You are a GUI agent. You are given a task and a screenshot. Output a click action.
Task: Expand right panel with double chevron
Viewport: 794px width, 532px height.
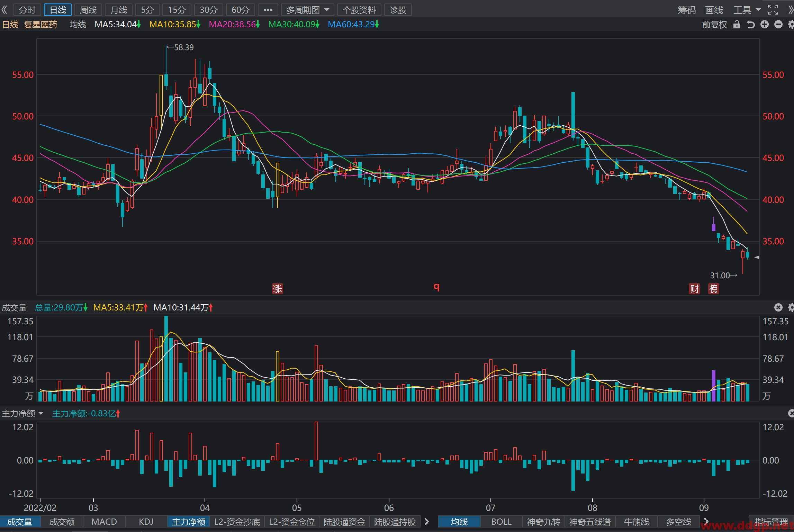(x=791, y=10)
